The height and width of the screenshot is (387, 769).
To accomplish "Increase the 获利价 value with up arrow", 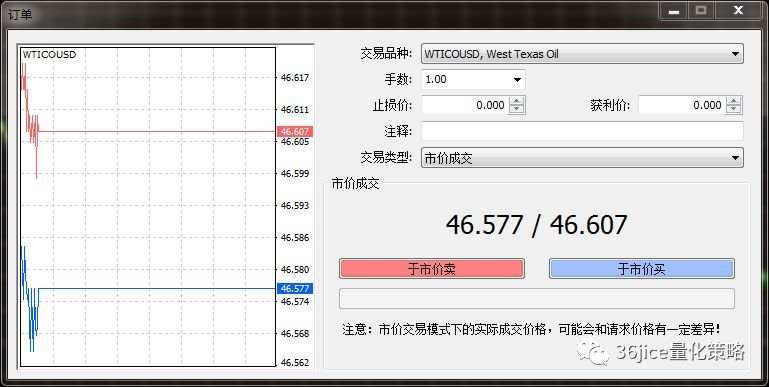I will [733, 101].
